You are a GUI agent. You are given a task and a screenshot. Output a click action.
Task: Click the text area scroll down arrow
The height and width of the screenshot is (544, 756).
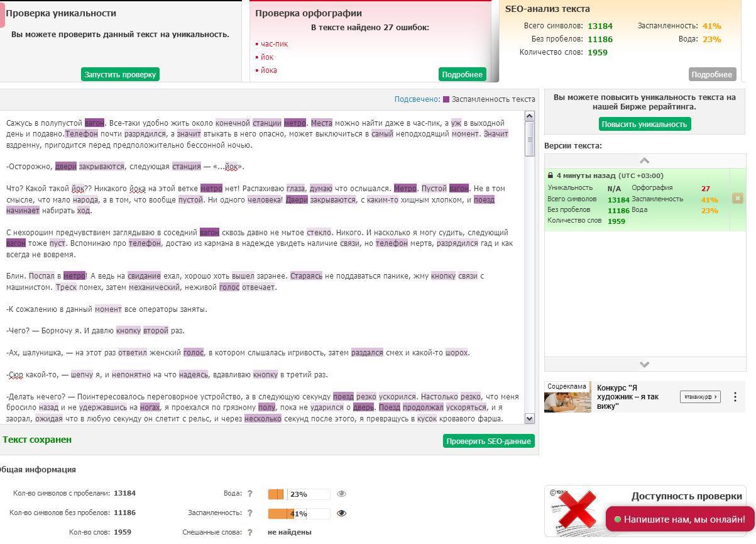click(x=529, y=418)
